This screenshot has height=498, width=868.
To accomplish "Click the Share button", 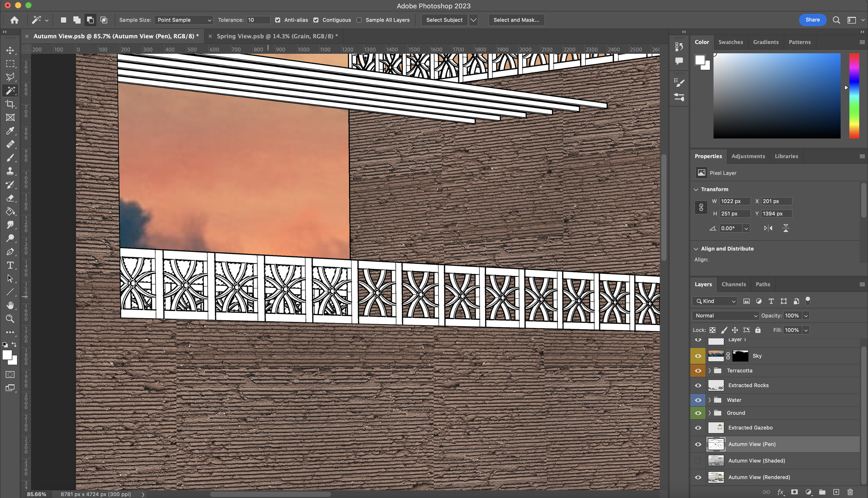I will (x=812, y=20).
